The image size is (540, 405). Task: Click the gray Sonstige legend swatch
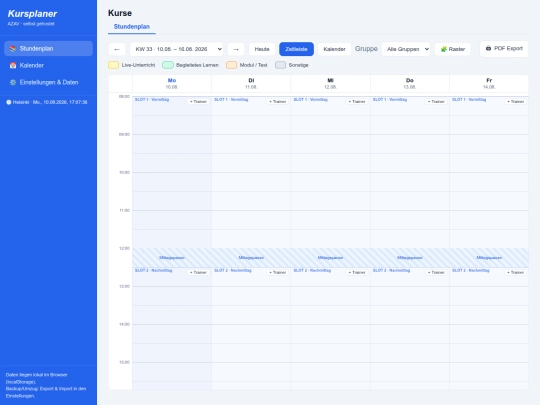(280, 65)
